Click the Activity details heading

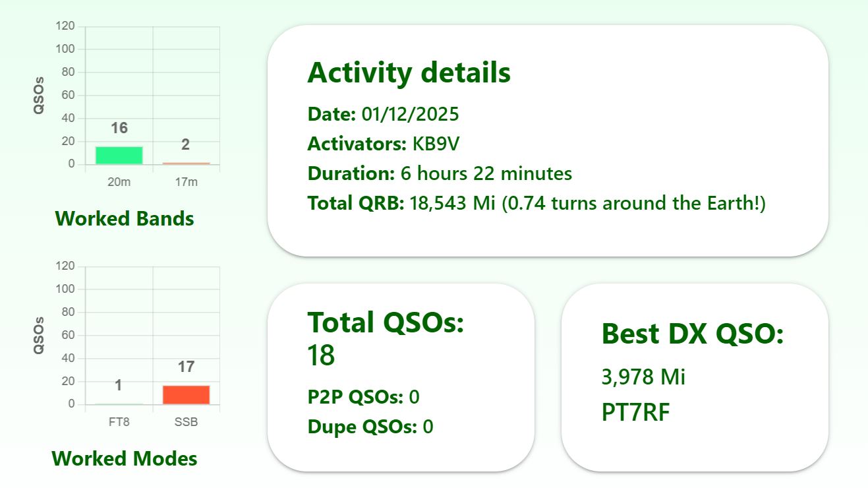409,73
